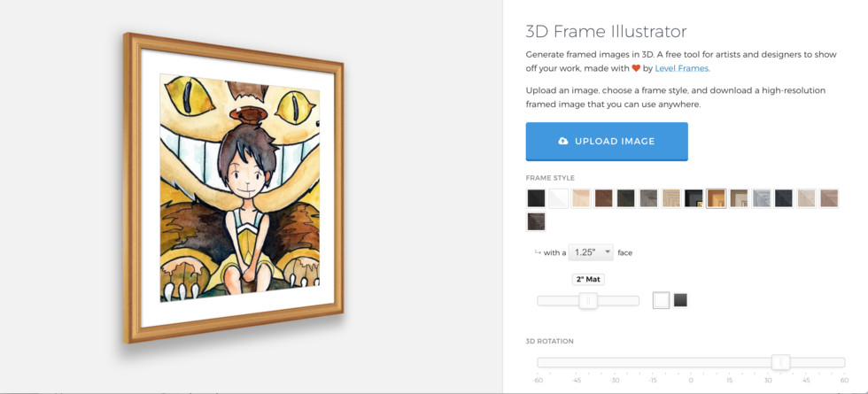The height and width of the screenshot is (394, 868).
Task: Choose the dark navy charcoal frame style
Action: click(784, 198)
